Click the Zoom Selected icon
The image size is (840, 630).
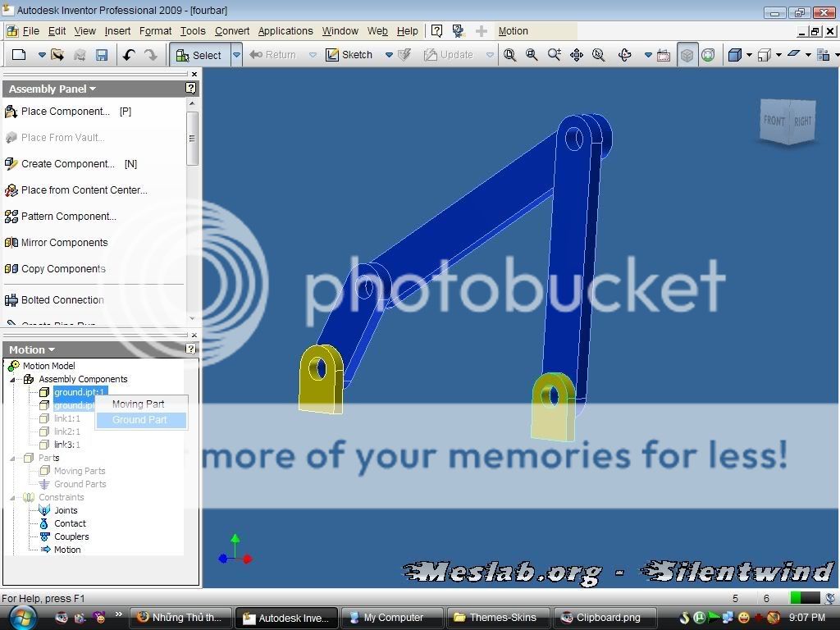(598, 55)
